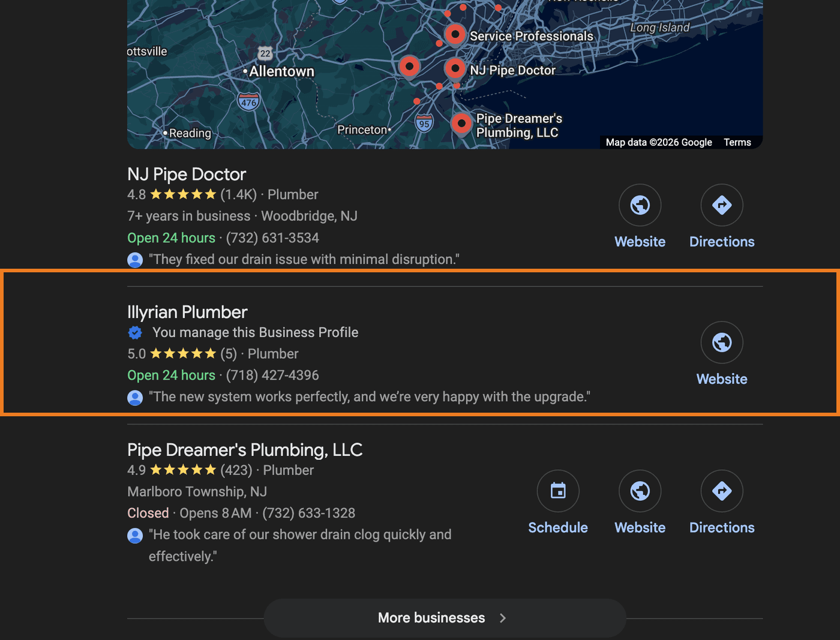Get directions to Pipe Dreamer's Plumbing
Image resolution: width=840 pixels, height=640 pixels.
pyautogui.click(x=722, y=491)
